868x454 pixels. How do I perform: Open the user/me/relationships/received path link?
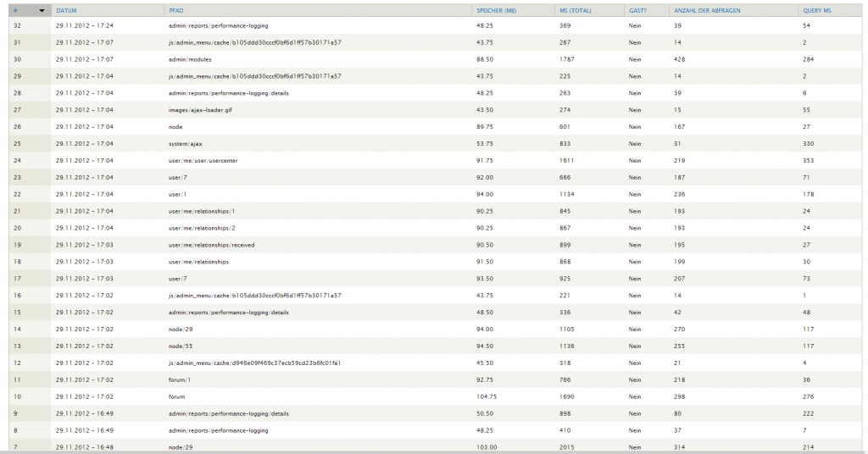coord(211,245)
